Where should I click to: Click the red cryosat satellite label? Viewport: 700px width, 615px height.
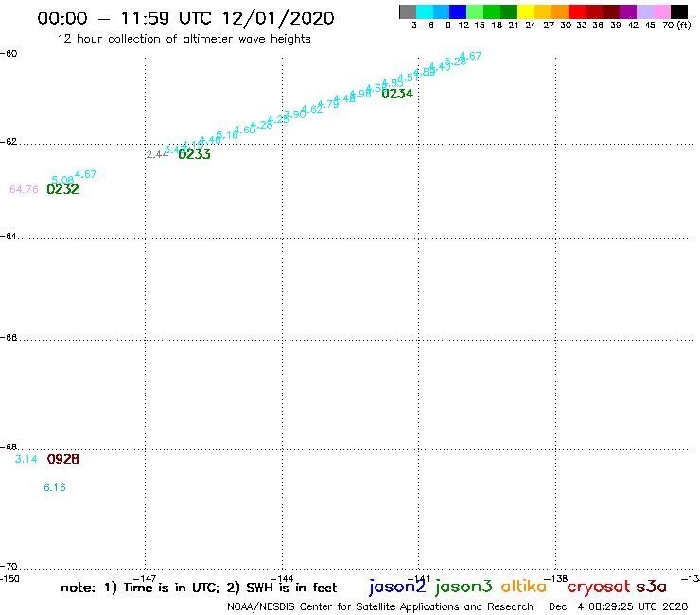point(599,587)
